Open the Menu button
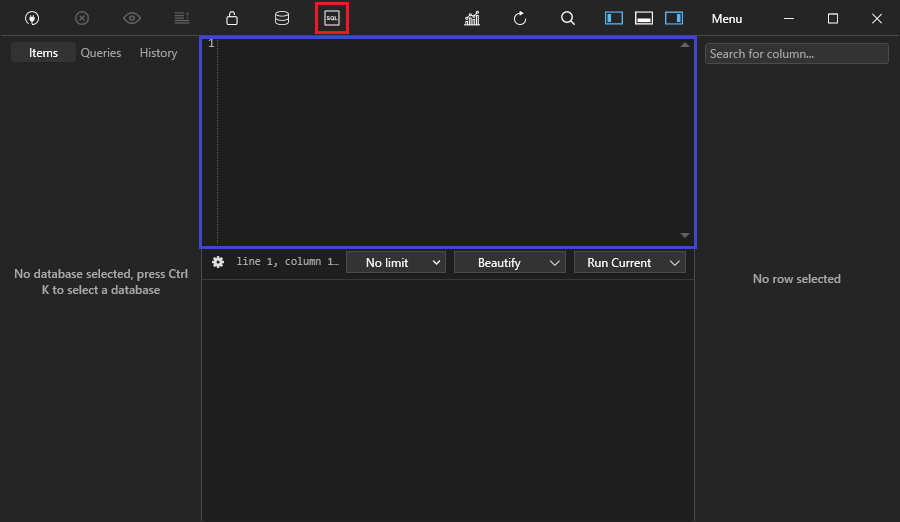This screenshot has width=900, height=522. click(x=727, y=19)
